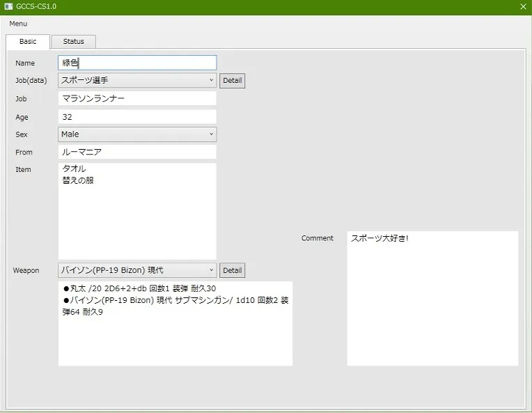Open the Menu in the menu bar
The width and height of the screenshot is (532, 413).
(19, 24)
